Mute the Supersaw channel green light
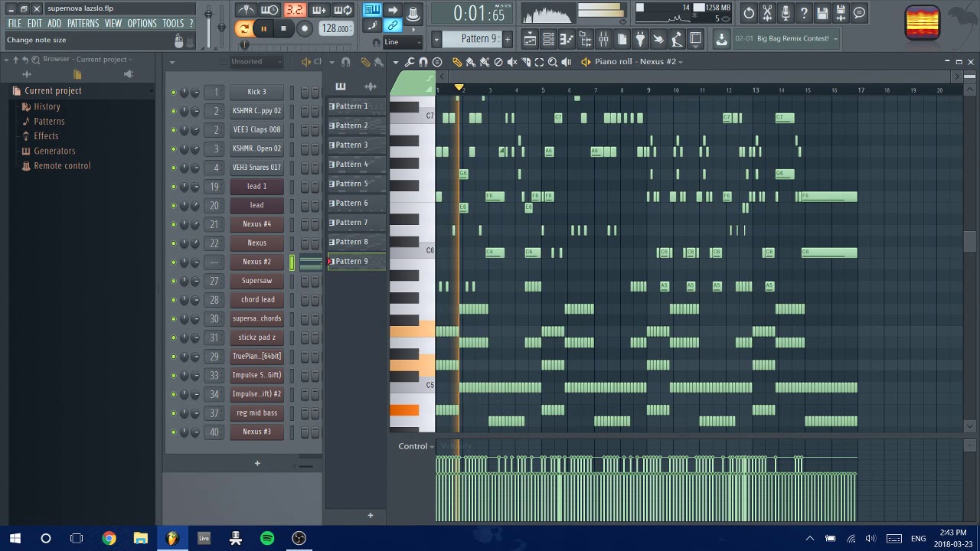This screenshot has width=980, height=551. pos(173,281)
